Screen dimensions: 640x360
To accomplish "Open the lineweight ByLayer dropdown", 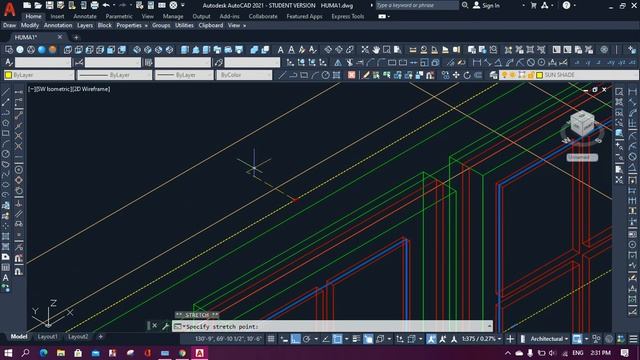I will [x=184, y=75].
